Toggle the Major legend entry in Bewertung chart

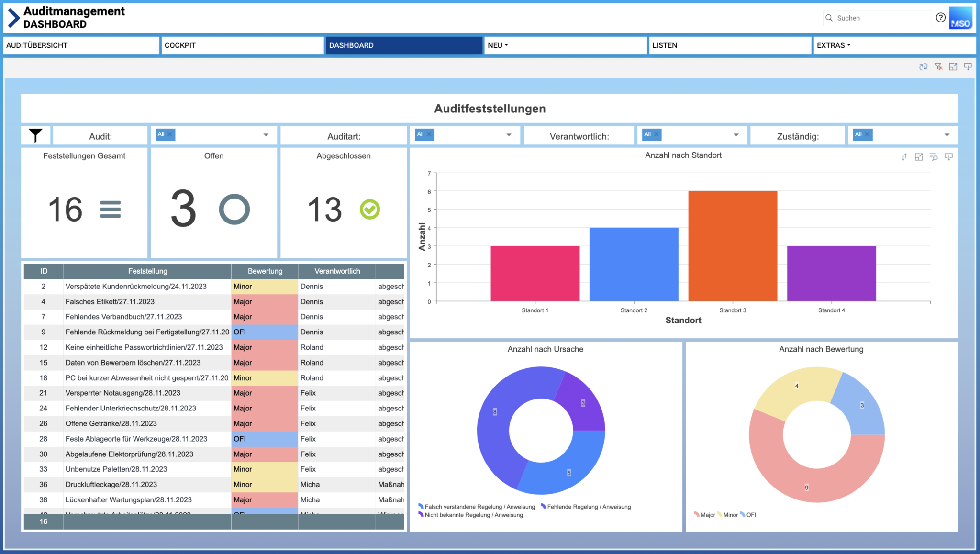pos(707,515)
